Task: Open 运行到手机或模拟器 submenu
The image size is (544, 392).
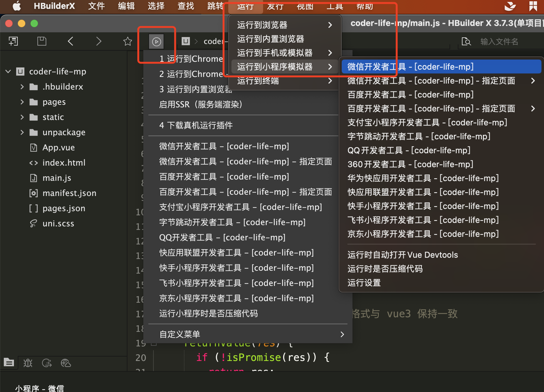Action: [x=285, y=53]
